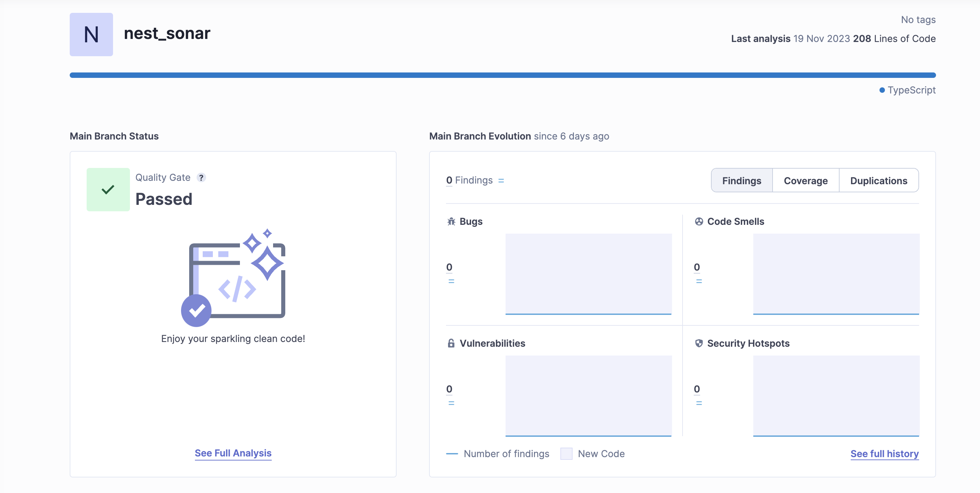Click the sparkling clean code illustration
The image size is (980, 493).
pos(233,278)
